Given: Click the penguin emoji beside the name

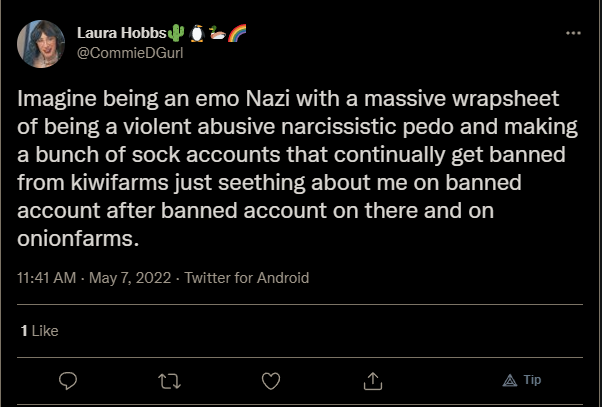Looking at the screenshot, I should click(x=196, y=33).
